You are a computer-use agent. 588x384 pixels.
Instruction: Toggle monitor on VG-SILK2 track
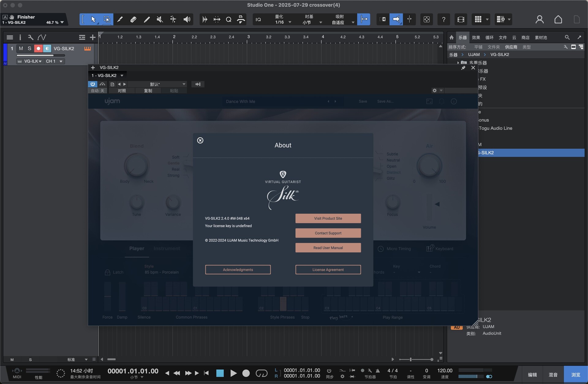pos(47,48)
